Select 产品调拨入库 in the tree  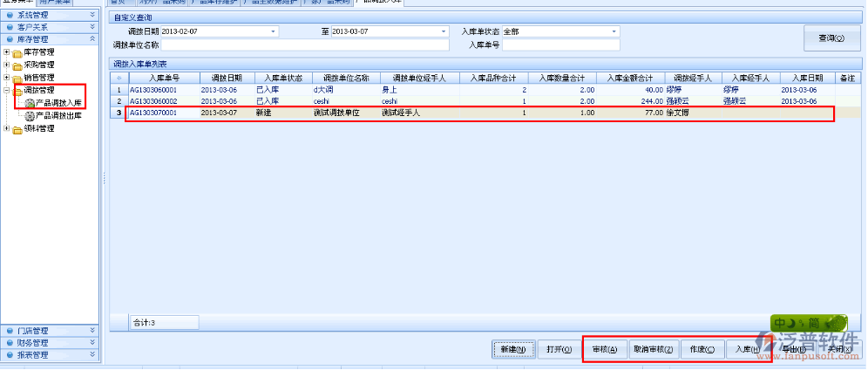58,103
